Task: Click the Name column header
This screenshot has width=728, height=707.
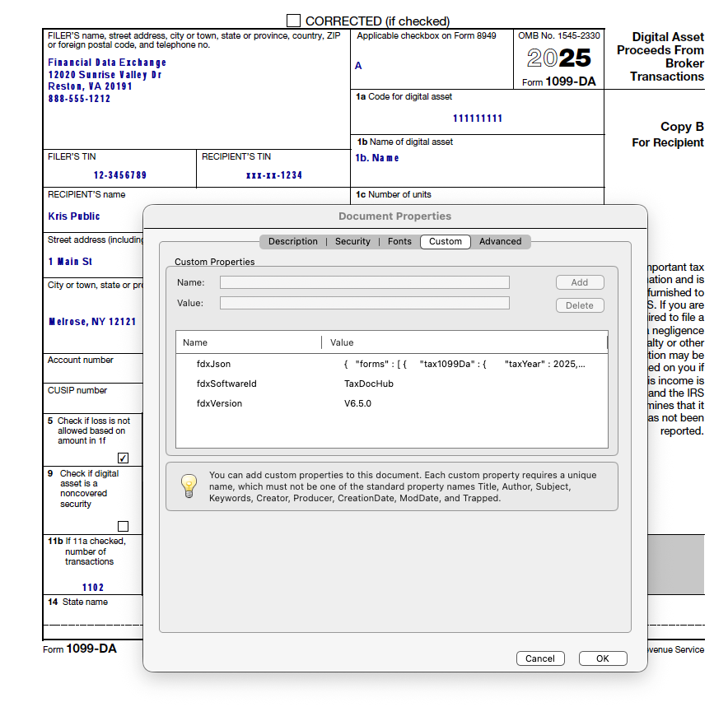Action: 249,342
